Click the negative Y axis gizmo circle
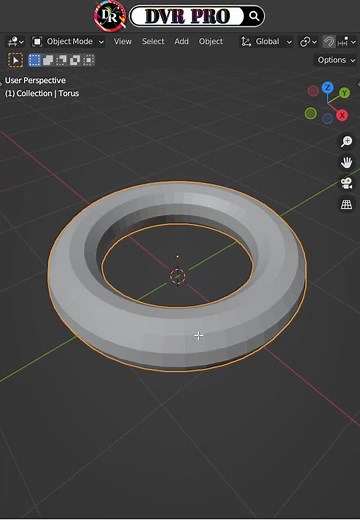Screen dimensions: 360x520 tap(310, 113)
